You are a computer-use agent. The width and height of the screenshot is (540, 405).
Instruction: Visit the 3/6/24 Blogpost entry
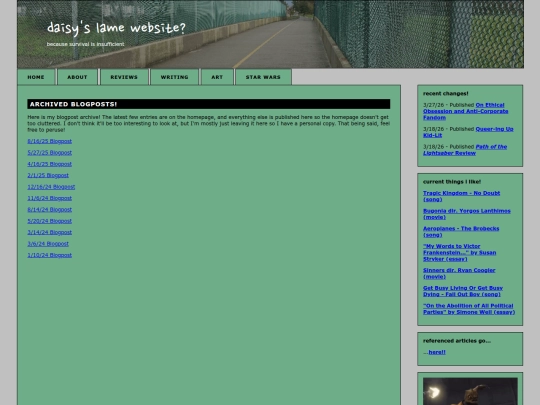click(48, 243)
